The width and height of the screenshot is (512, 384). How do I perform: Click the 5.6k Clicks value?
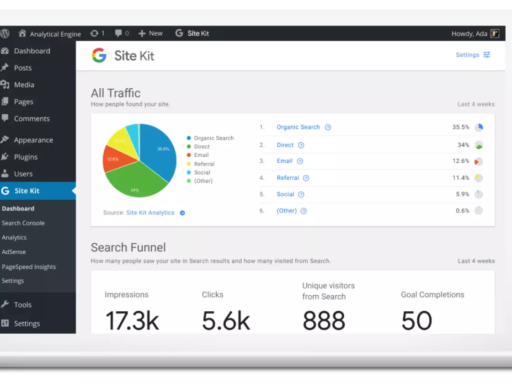pos(226,321)
